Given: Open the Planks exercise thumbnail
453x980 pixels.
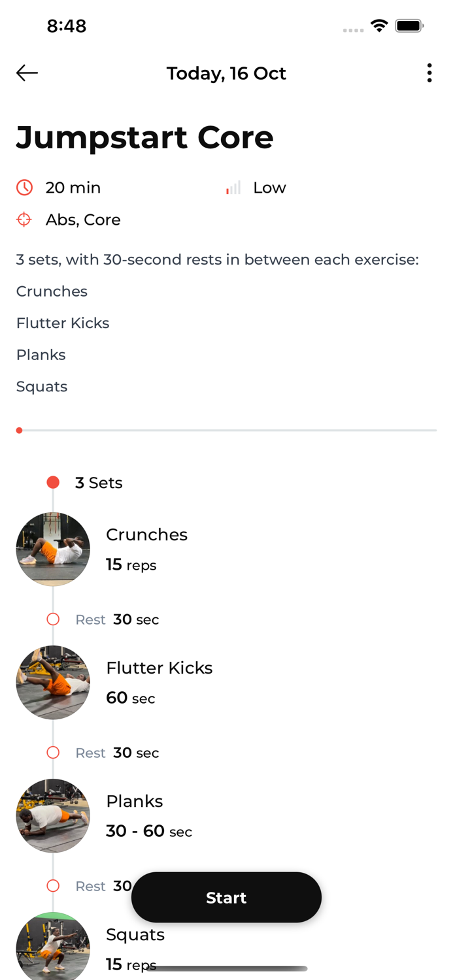Looking at the screenshot, I should [53, 816].
